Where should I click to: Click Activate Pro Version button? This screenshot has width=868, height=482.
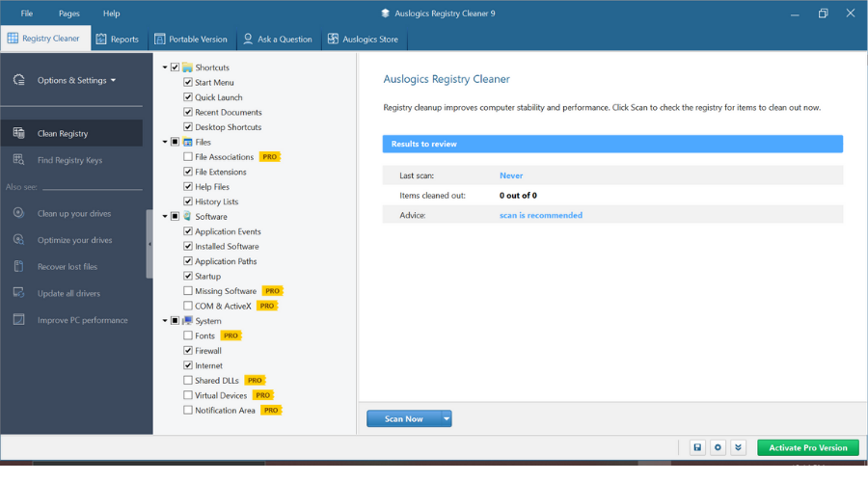807,447
